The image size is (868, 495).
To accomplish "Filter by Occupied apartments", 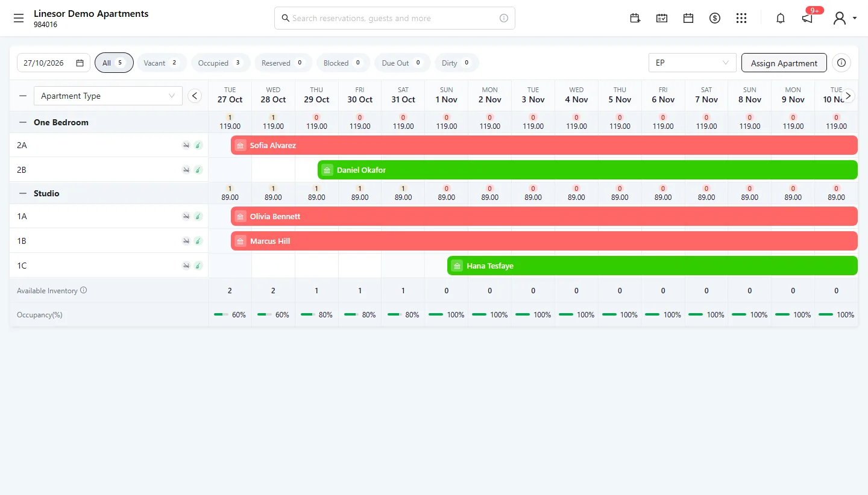I will pos(221,63).
